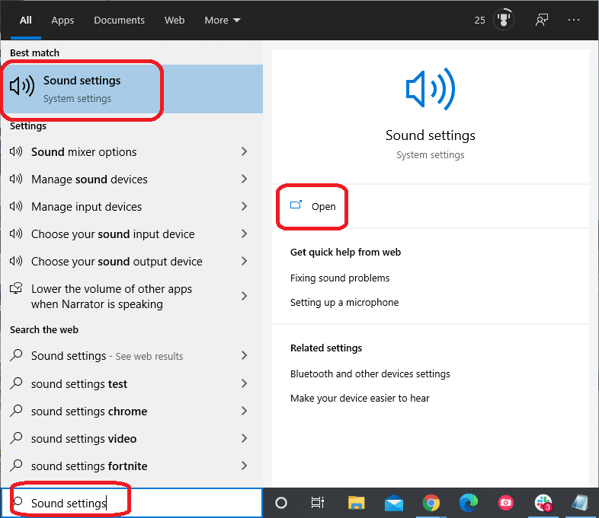Viewport: 599px width, 518px height.
Task: Expand Sound mixer options chevron
Action: point(244,152)
